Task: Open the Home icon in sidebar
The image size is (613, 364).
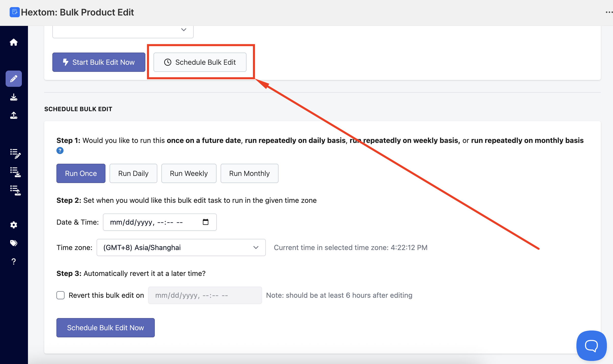Action: [14, 42]
